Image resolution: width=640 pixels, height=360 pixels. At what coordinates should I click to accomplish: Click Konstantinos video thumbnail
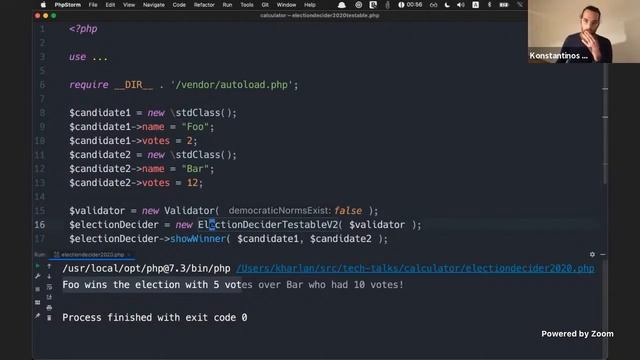pos(584,31)
